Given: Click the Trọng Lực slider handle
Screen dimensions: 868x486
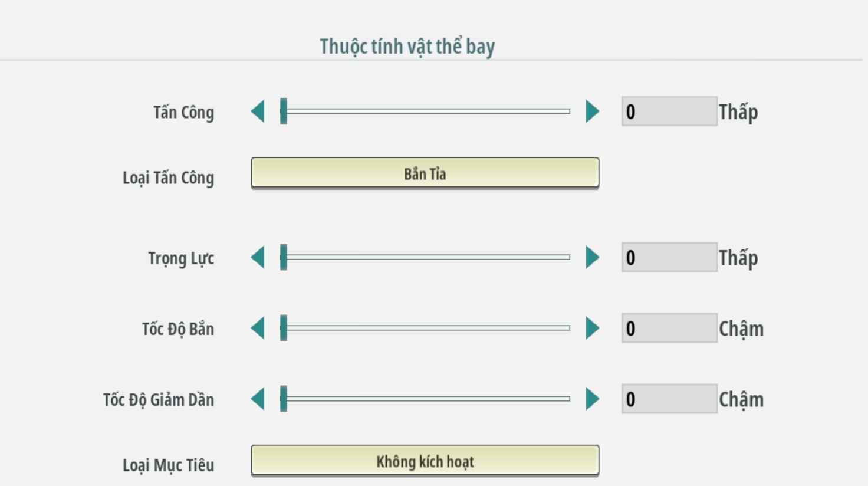Looking at the screenshot, I should tap(284, 258).
